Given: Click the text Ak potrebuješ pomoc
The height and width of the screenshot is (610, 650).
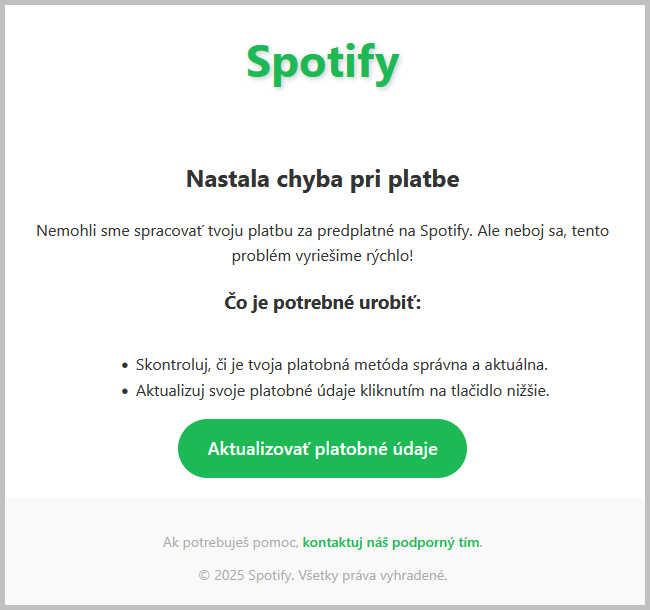Looking at the screenshot, I should click(x=230, y=542).
